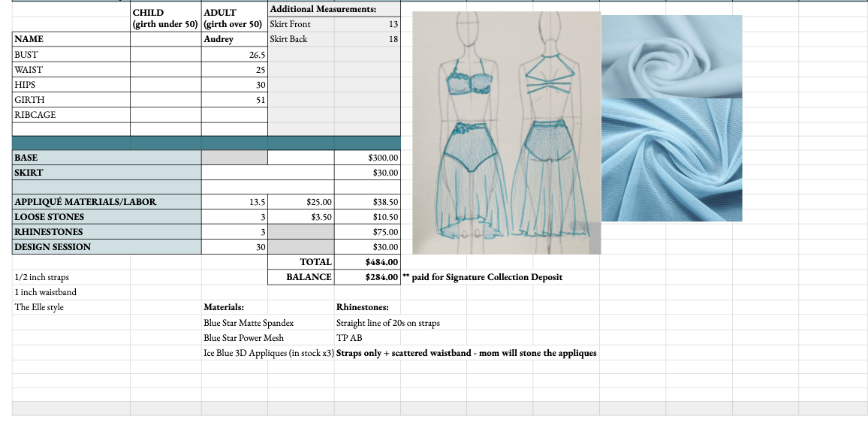This screenshot has width=868, height=428.
Task: Select the smooth matte spandex fabric photo
Action: [x=671, y=57]
